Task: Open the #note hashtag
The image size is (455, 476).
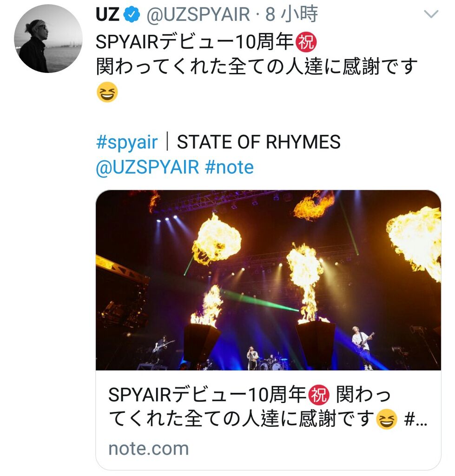Action: coord(229,167)
